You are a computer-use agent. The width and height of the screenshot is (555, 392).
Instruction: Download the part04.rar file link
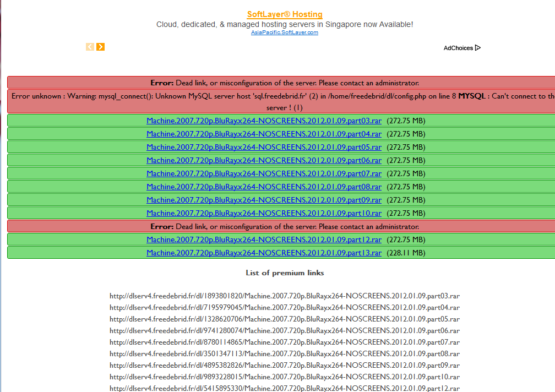pyautogui.click(x=264, y=134)
